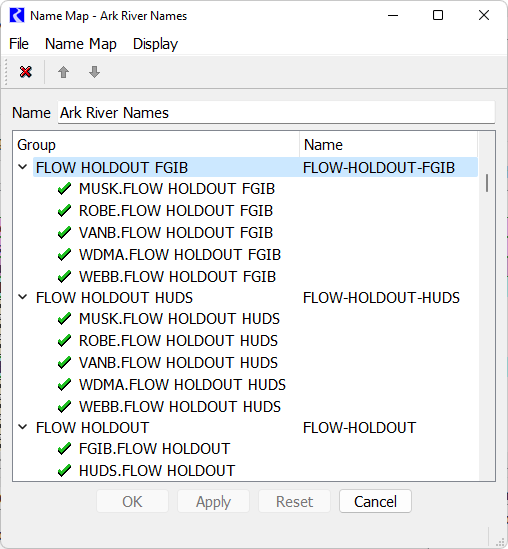The width and height of the screenshot is (508, 549).
Task: Open the Name Map menu
Action: [81, 44]
